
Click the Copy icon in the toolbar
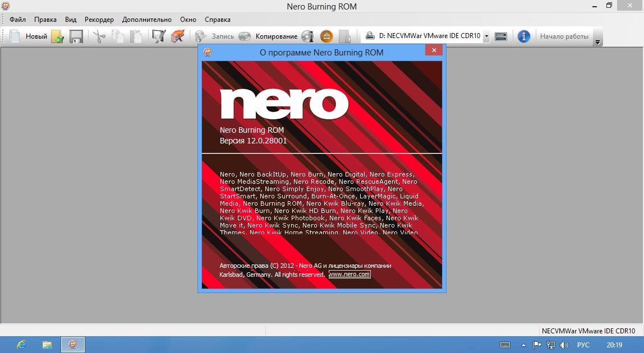click(118, 36)
